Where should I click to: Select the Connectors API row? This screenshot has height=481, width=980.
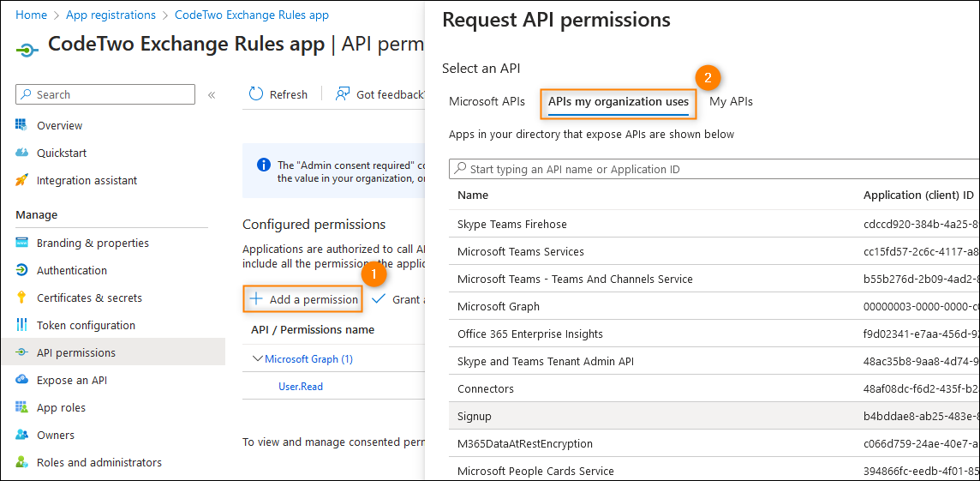714,388
